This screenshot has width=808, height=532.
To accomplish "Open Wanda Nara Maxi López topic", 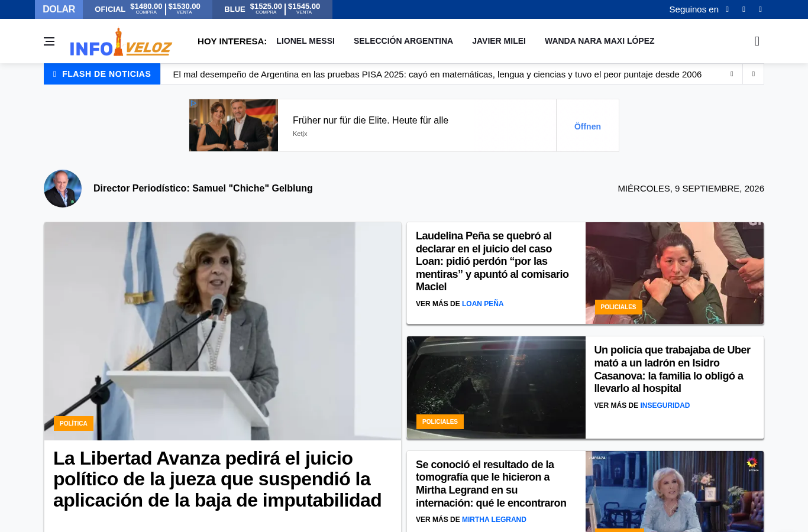I will point(599,41).
